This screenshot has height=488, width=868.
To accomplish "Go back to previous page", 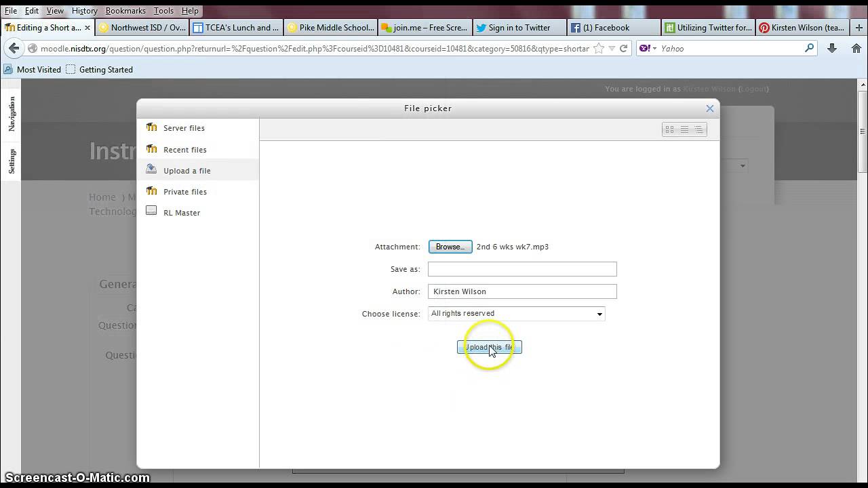I will (x=14, y=48).
